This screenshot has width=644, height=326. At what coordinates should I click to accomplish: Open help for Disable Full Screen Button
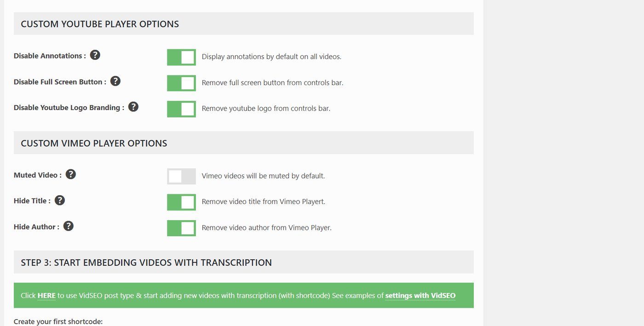click(x=115, y=81)
